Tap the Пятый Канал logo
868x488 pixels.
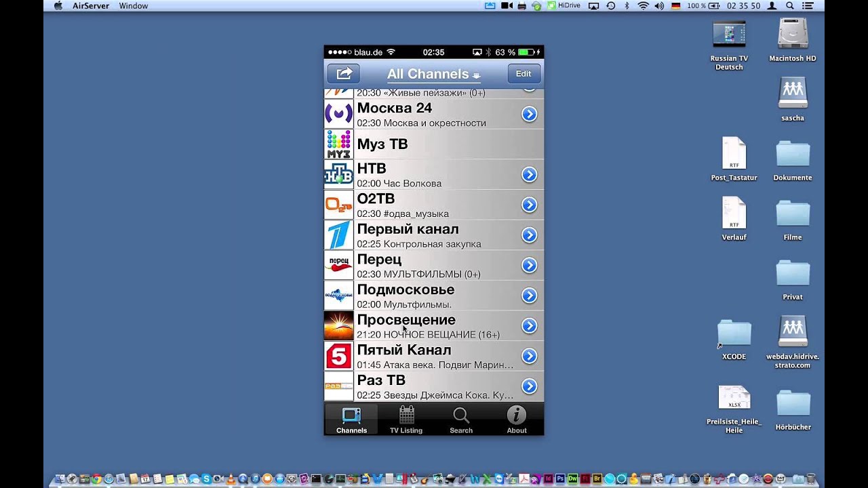pyautogui.click(x=338, y=356)
